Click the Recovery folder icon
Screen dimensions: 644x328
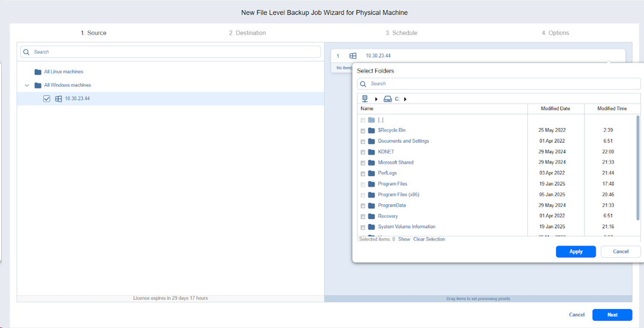coord(371,216)
